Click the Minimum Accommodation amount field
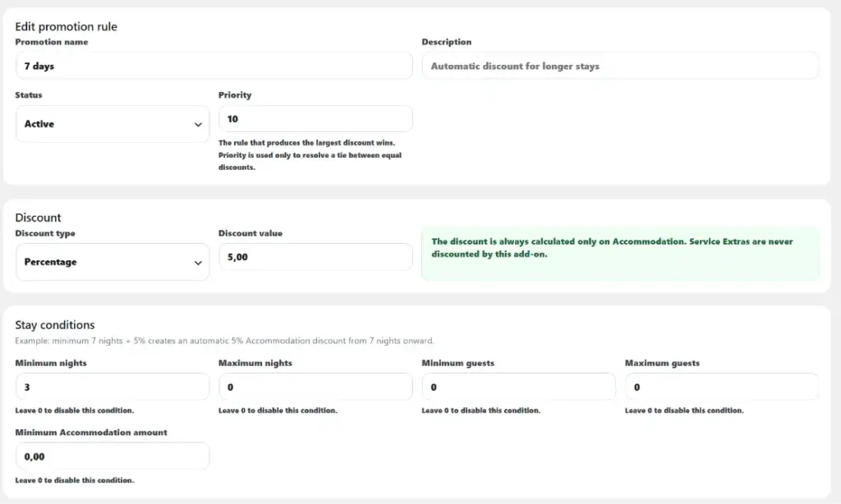 (113, 456)
